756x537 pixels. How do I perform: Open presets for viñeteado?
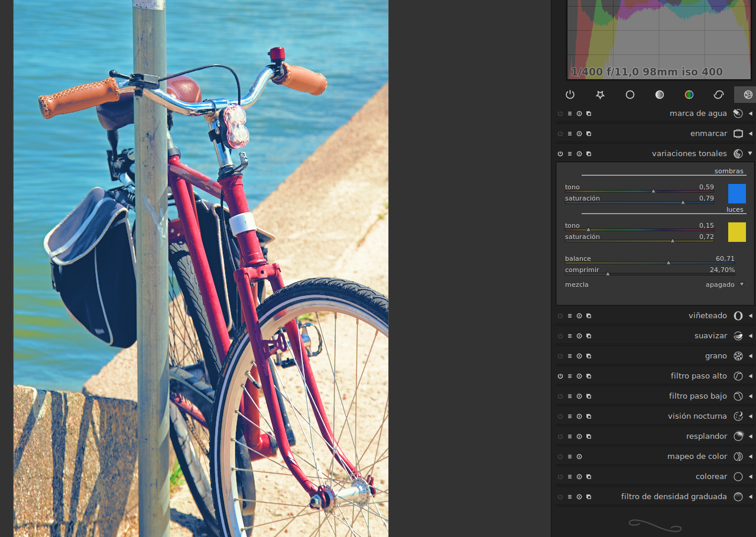570,316
